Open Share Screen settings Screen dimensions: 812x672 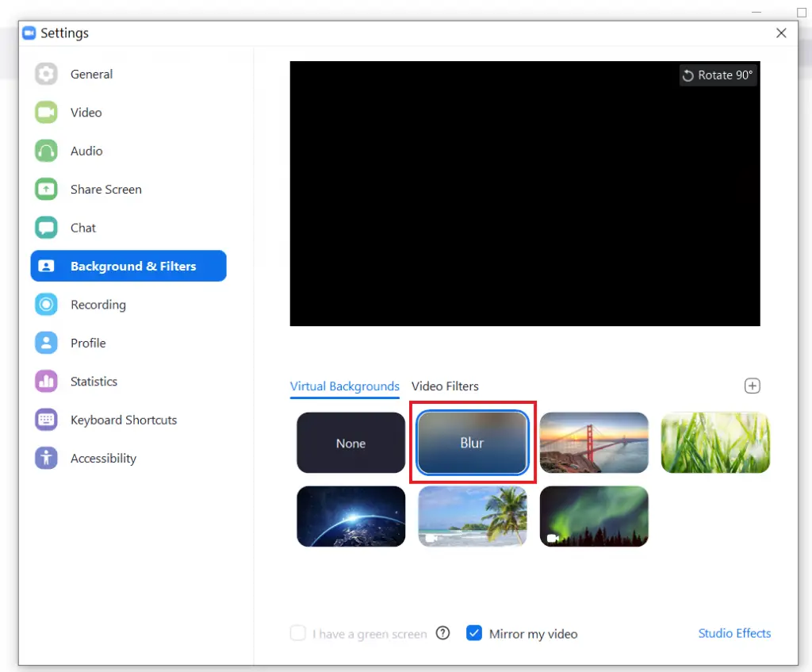click(105, 189)
